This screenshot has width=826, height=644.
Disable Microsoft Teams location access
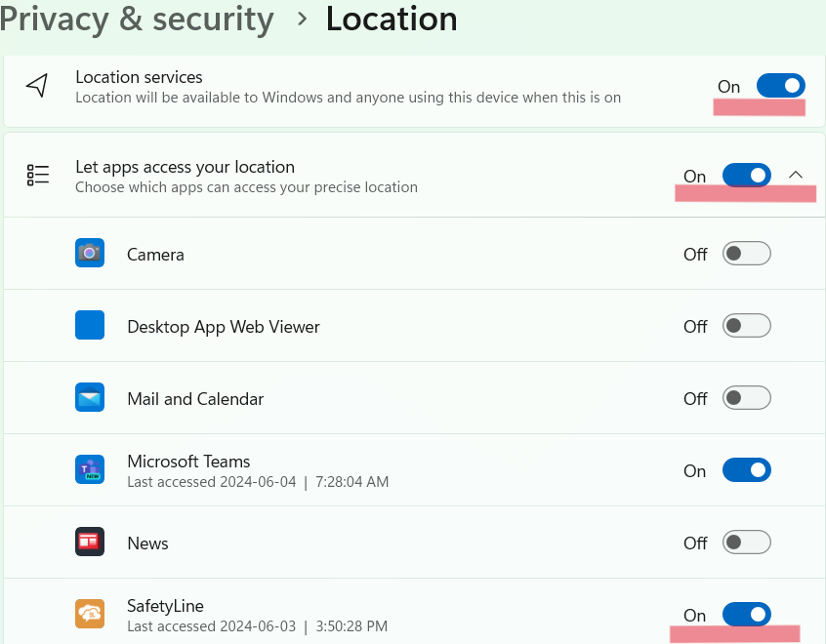tap(746, 470)
